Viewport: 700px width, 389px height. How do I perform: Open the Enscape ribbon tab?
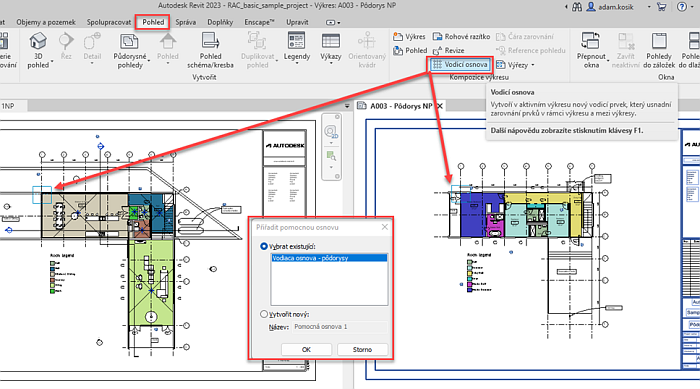259,22
